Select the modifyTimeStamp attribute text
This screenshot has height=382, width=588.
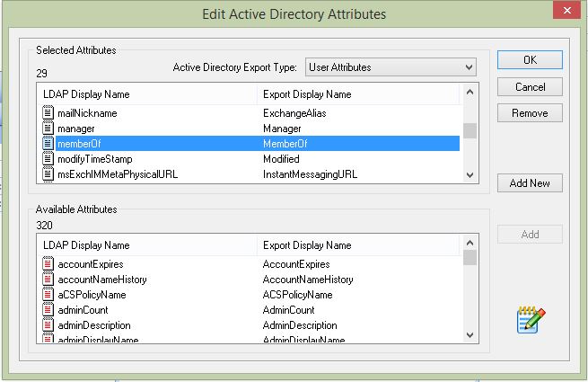pyautogui.click(x=95, y=159)
